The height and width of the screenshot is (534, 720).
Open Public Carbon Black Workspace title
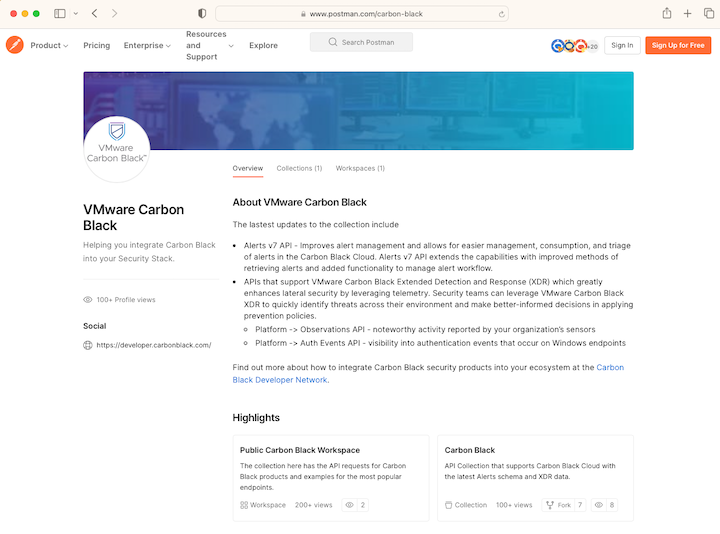300,450
